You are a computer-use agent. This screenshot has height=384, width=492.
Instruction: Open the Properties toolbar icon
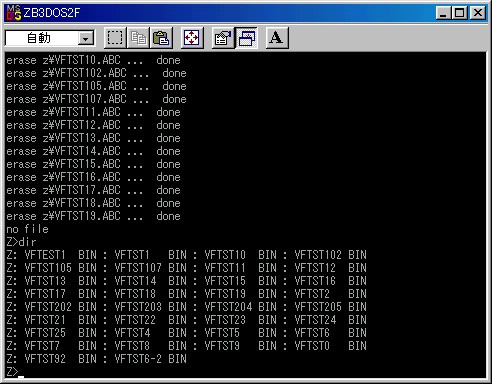pyautogui.click(x=223, y=38)
